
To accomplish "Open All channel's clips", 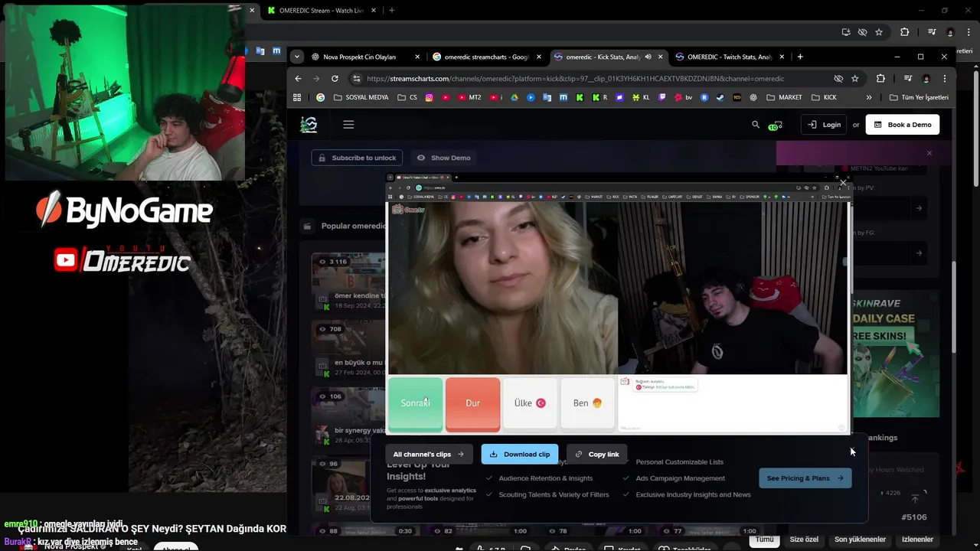I will 429,454.
